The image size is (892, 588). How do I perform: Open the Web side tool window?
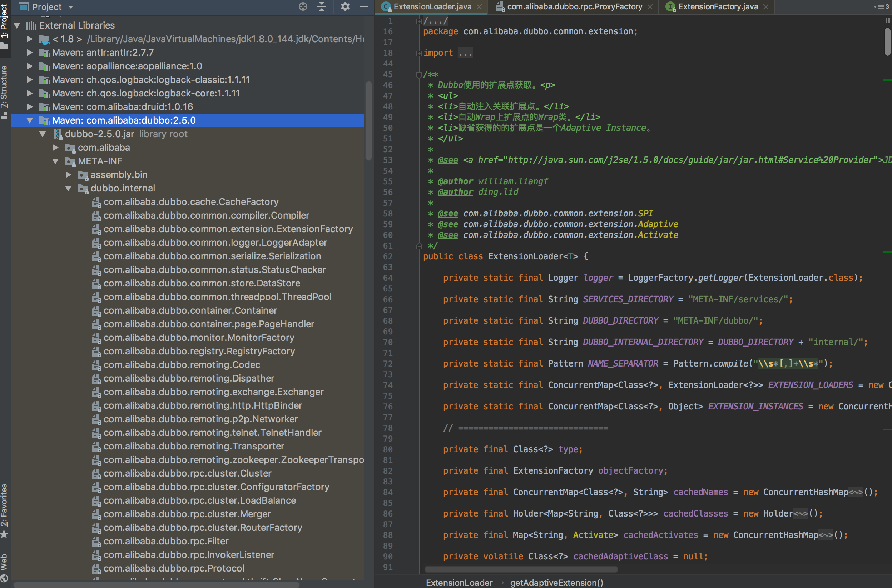point(5,567)
